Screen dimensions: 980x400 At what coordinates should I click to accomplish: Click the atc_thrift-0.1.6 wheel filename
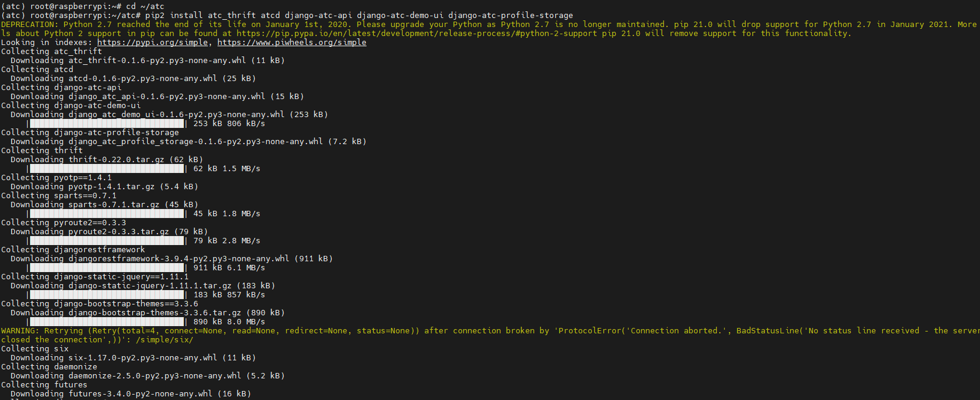(x=157, y=61)
